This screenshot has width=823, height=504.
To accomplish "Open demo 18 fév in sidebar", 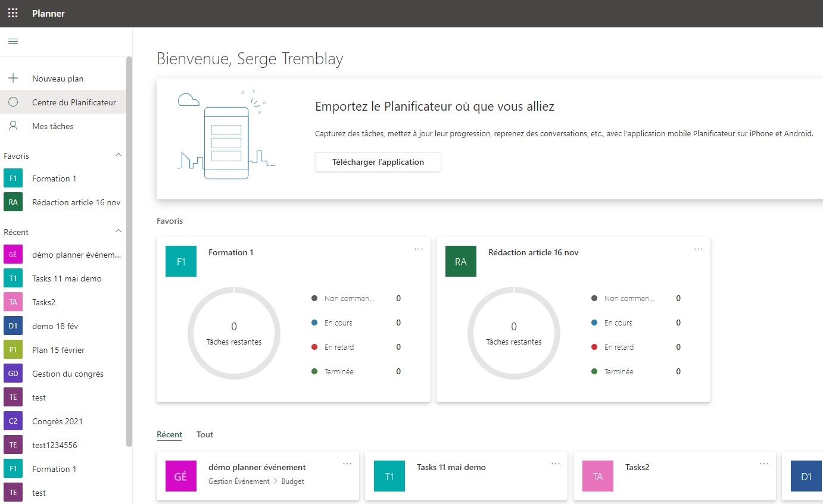I will [x=63, y=326].
